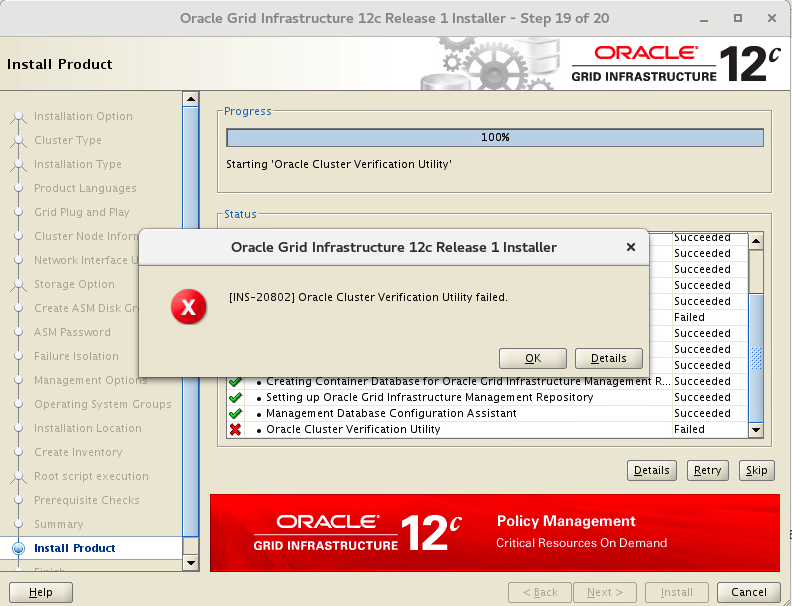The width and height of the screenshot is (792, 606).
Task: Select the Storage Option step
Action: coord(74,284)
